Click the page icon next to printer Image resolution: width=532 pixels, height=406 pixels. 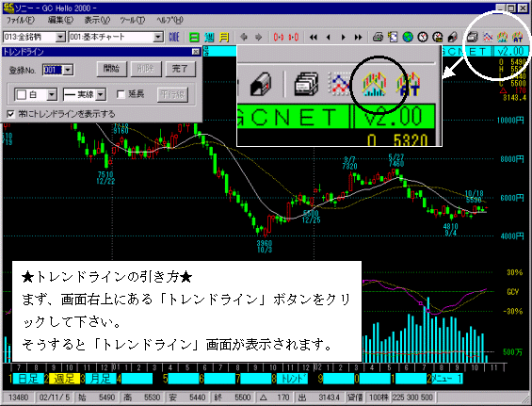click(x=393, y=37)
